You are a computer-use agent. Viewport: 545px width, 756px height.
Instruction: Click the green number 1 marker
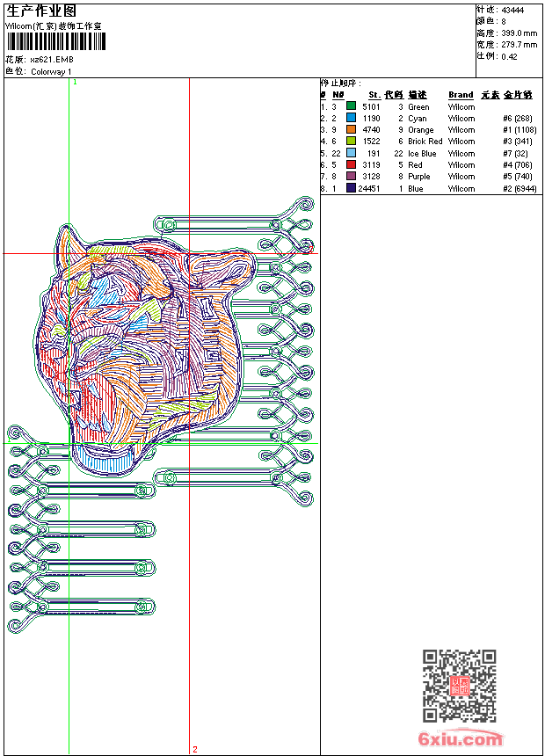tap(75, 82)
